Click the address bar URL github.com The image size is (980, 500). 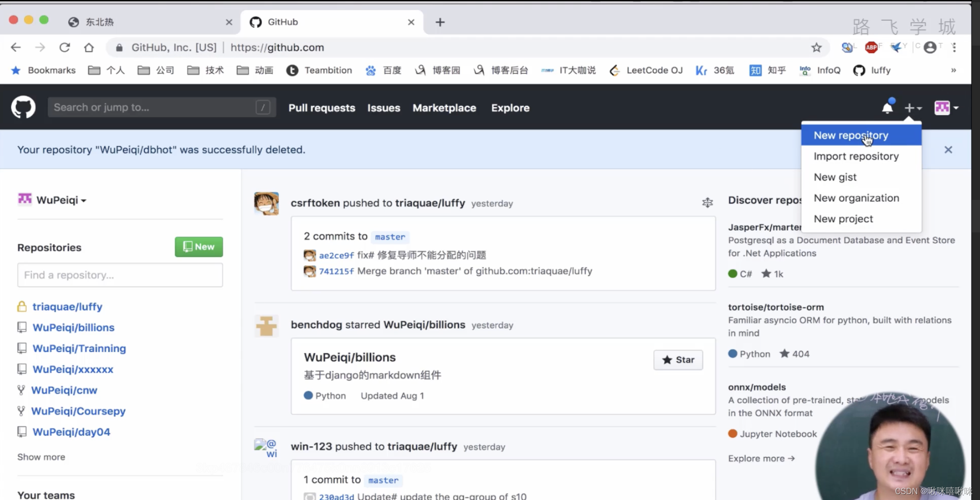(277, 47)
